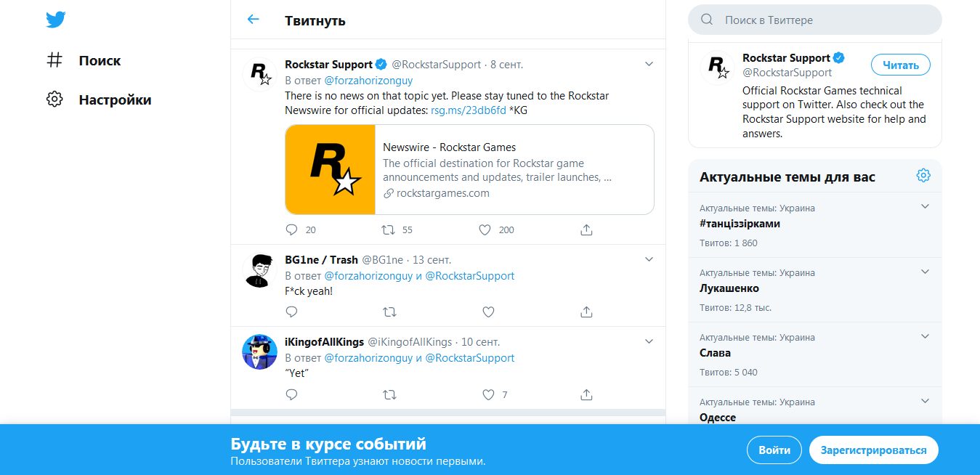Click the search magnifier icon
The height and width of the screenshot is (475, 980).
click(707, 20)
